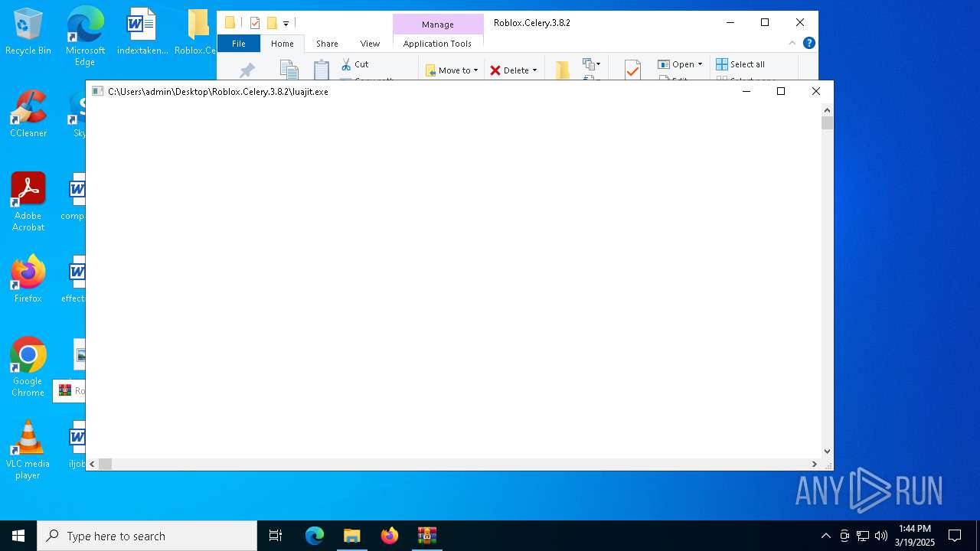Open the New item dropdown icon
Screen dimensions: 980x551
pos(592,64)
